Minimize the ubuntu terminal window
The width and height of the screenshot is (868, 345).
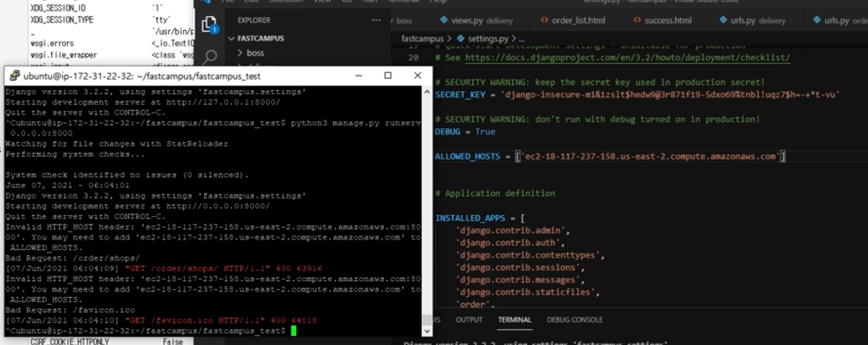click(359, 76)
